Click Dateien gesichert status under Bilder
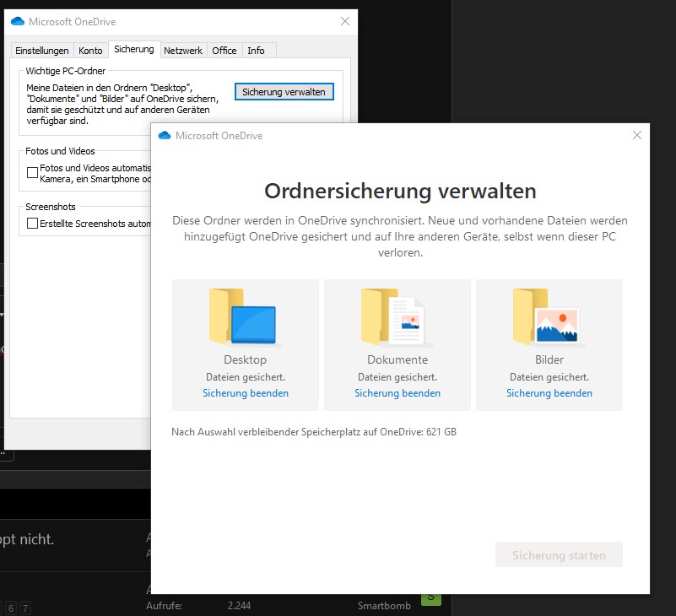This screenshot has width=676, height=616. pos(549,377)
